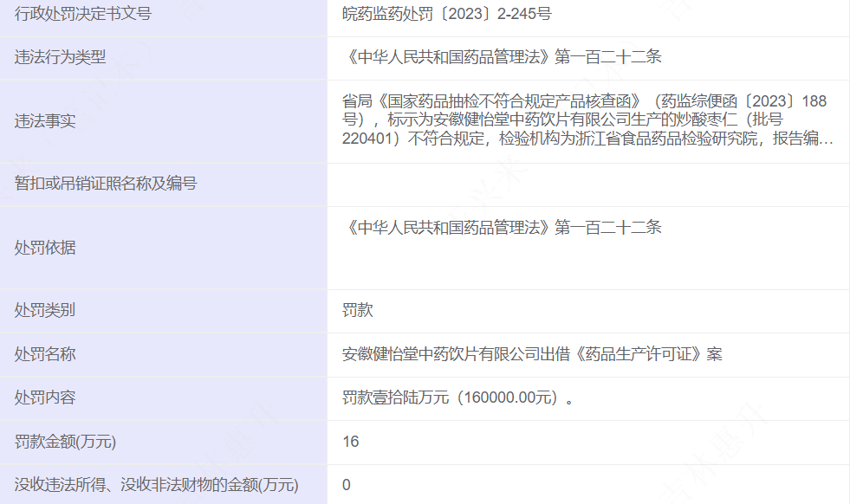Click the 处罚类别 label
The image size is (850, 504).
(45, 311)
